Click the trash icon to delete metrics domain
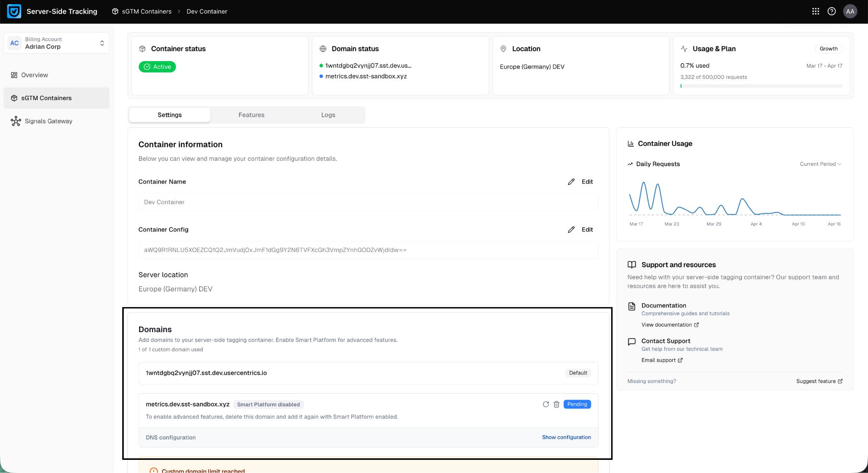This screenshot has width=868, height=473. click(x=556, y=404)
